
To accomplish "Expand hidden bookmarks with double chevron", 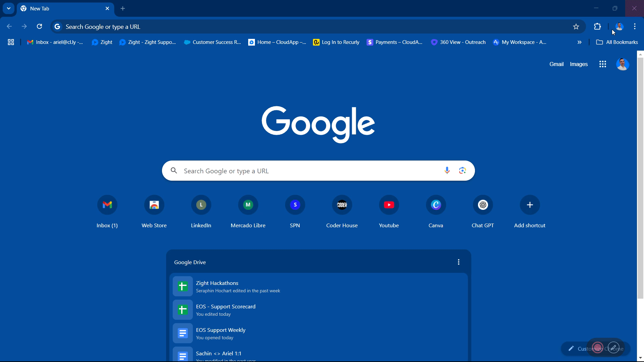I will pos(579,42).
